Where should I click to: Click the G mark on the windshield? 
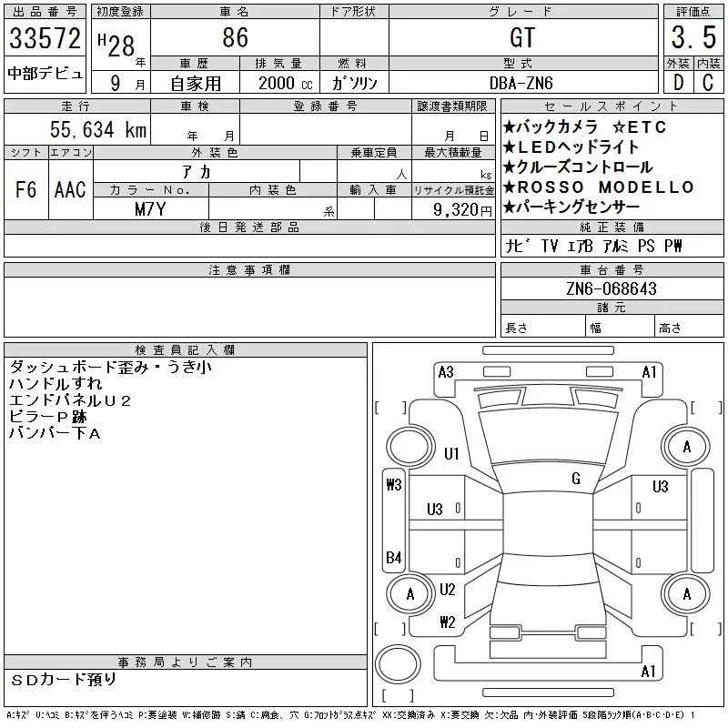click(x=576, y=479)
